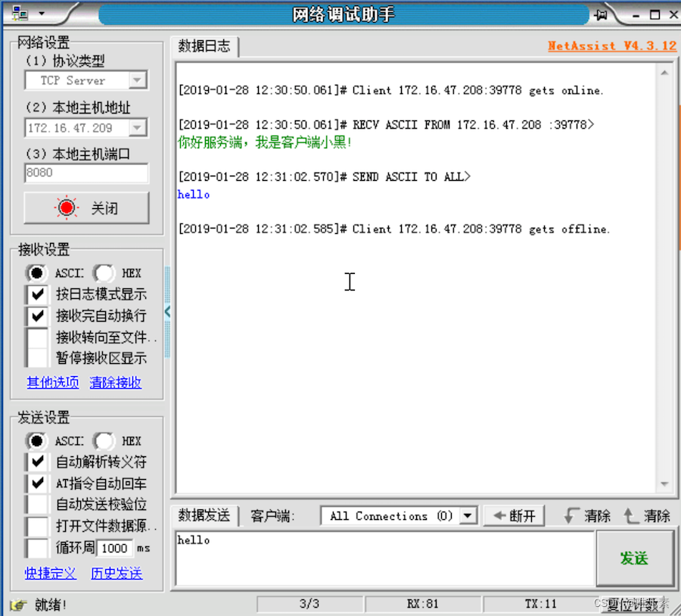The height and width of the screenshot is (616, 681).
Task: Select the HEX radio button in 接收设置
Action: [x=104, y=272]
